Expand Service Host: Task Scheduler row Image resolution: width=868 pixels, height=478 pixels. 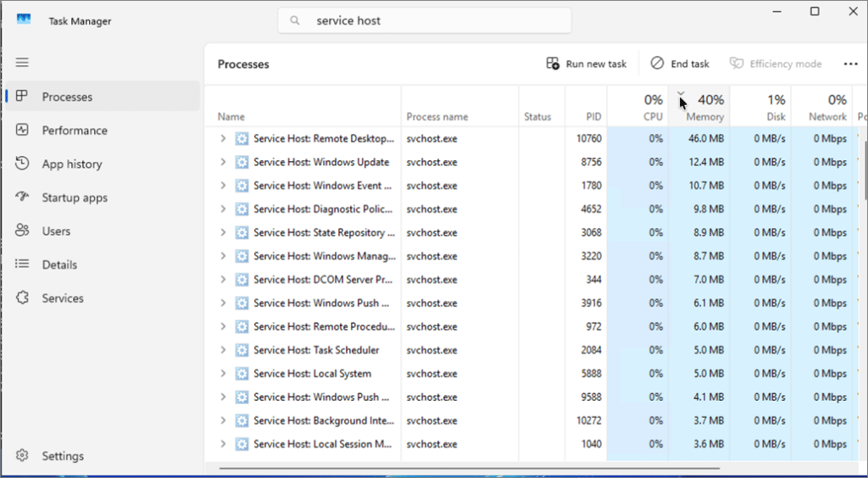click(223, 350)
